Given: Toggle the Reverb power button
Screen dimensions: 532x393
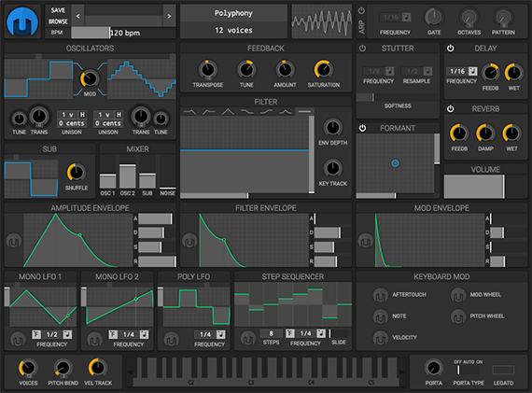Looking at the screenshot, I should 450,108.
